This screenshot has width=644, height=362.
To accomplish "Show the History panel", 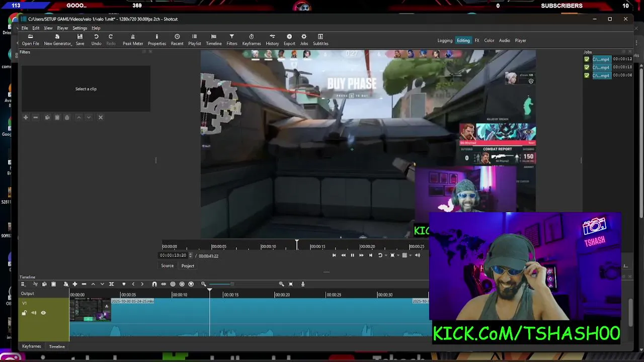I will [x=272, y=40].
